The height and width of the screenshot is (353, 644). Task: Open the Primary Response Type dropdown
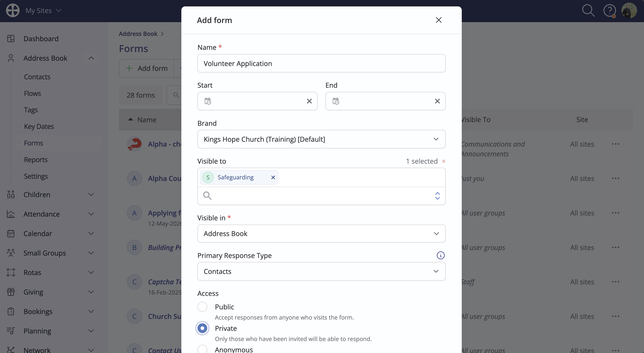tap(321, 271)
